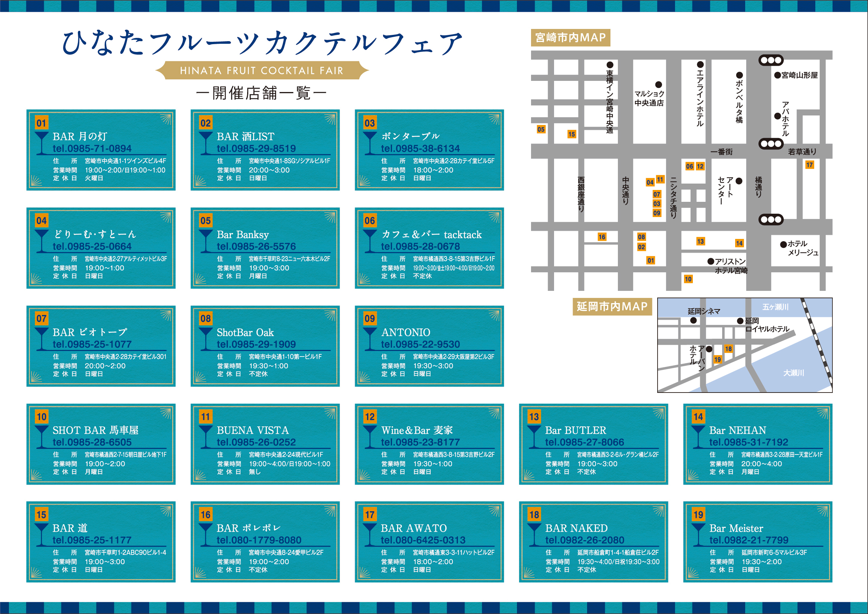Click map marker 12 near 一番街

(700, 166)
